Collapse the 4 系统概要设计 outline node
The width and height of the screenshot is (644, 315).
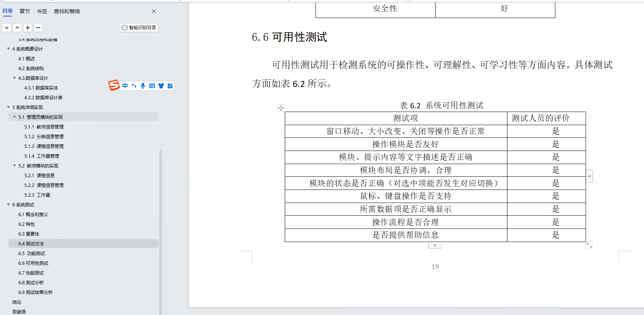coord(8,49)
